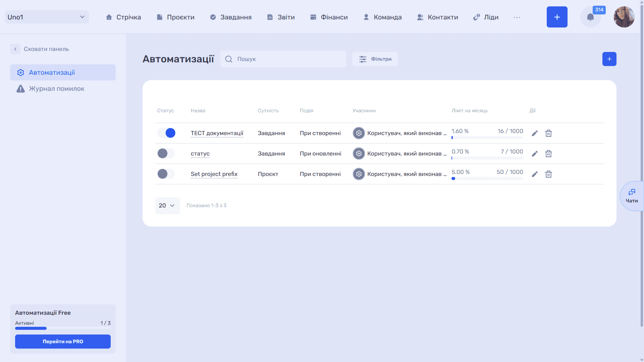This screenshot has width=644, height=362.
Task: Click the Активні 1 / 3 progress bar
Action: coord(63,328)
